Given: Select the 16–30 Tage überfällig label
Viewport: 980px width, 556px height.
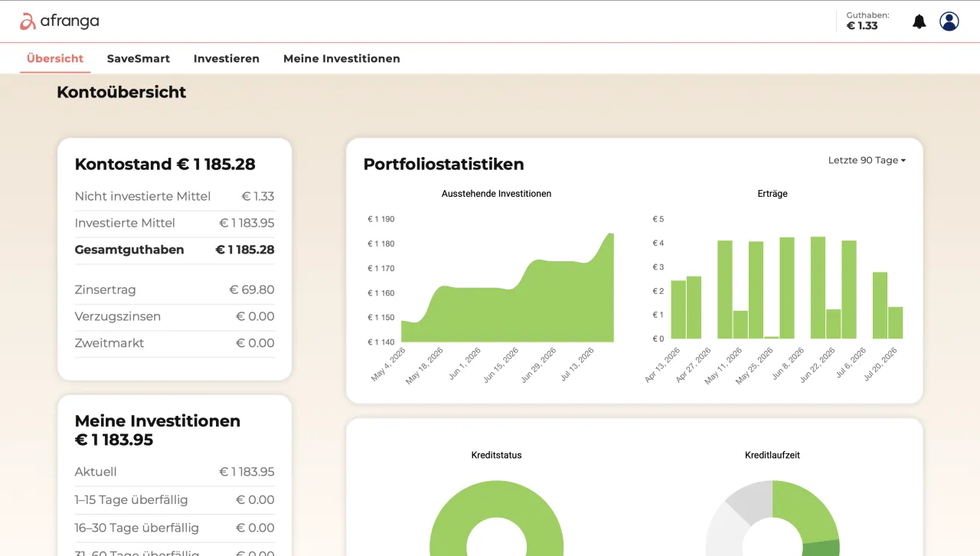Looking at the screenshot, I should tap(137, 528).
